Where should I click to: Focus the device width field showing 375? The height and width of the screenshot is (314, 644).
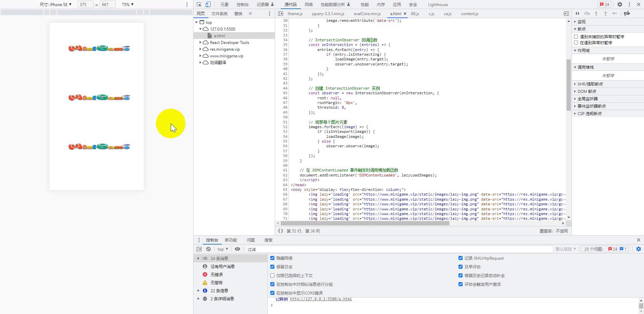(x=86, y=4)
